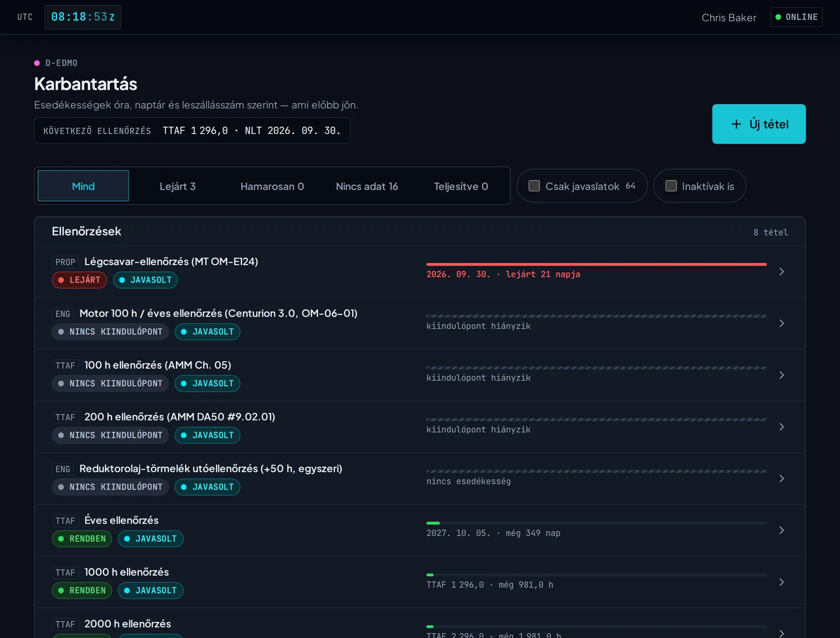Viewport: 840px width, 638px height.
Task: Open chevron for 1000 h ellenőrzés row
Action: coord(781,582)
